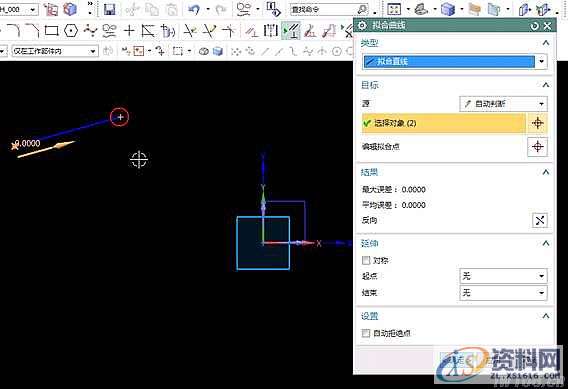Click the Quick Extend tool icon
568x389 pixels.
[209, 31]
